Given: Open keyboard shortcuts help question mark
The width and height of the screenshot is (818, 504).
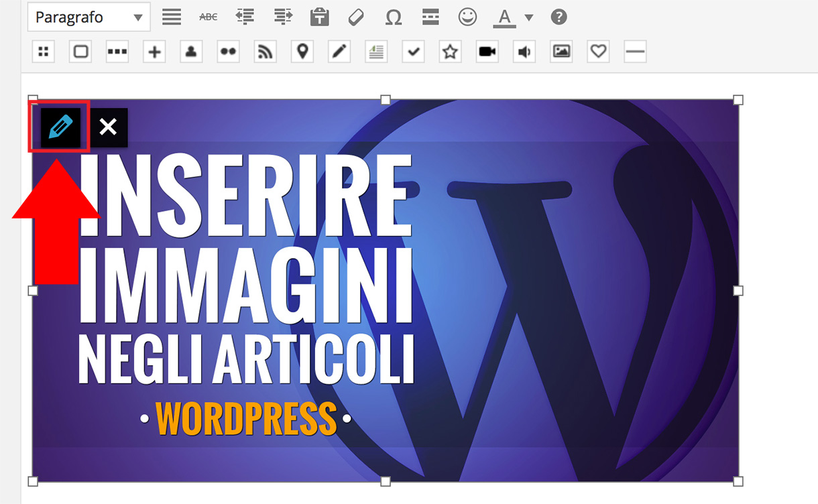Looking at the screenshot, I should click(x=559, y=17).
